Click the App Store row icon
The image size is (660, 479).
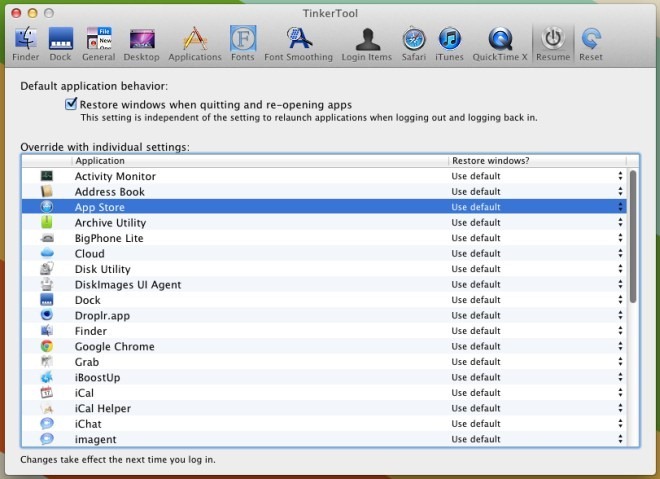[x=47, y=207]
